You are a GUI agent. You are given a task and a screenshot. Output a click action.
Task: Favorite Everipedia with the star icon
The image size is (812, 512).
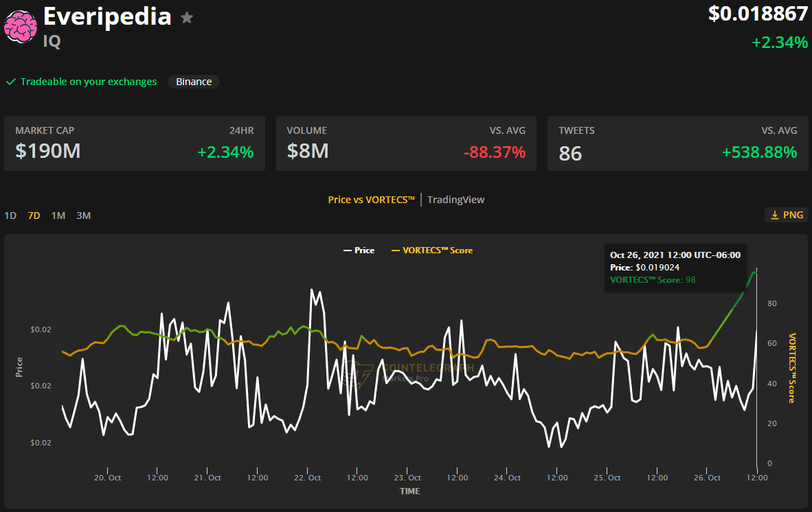[186, 18]
